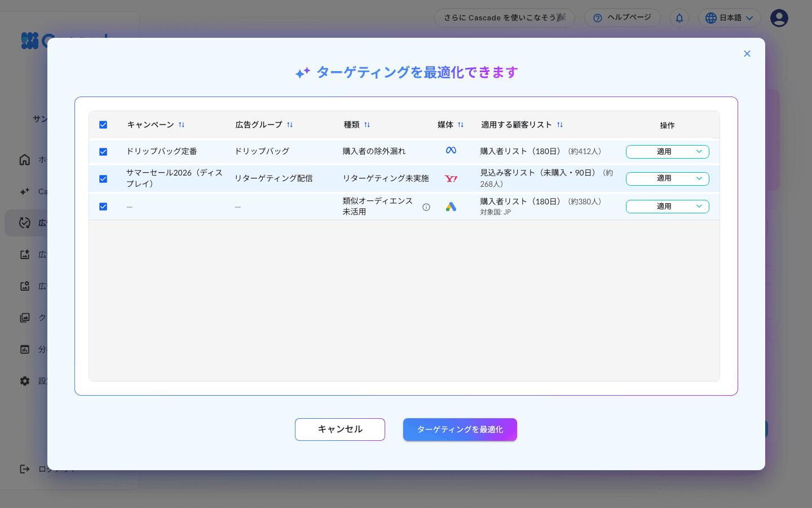Open info tooltip for 類似オーディエンス未活用

coord(426,207)
